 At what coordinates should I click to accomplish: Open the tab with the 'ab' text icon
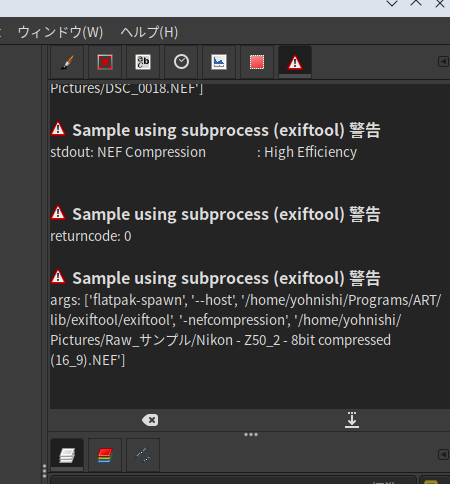(143, 62)
